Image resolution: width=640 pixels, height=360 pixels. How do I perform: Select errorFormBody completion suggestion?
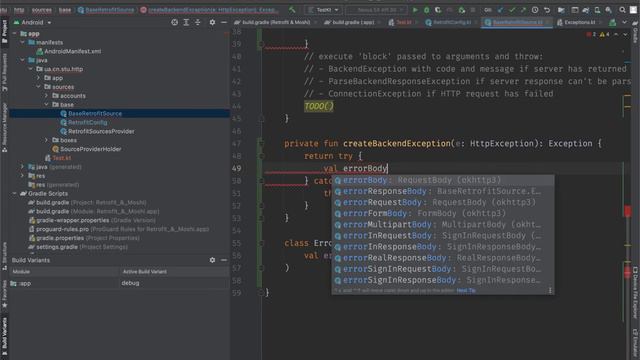442,213
